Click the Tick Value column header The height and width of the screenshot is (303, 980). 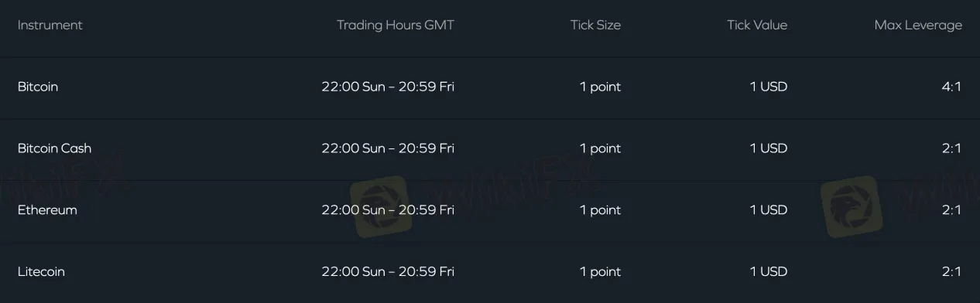(x=757, y=25)
